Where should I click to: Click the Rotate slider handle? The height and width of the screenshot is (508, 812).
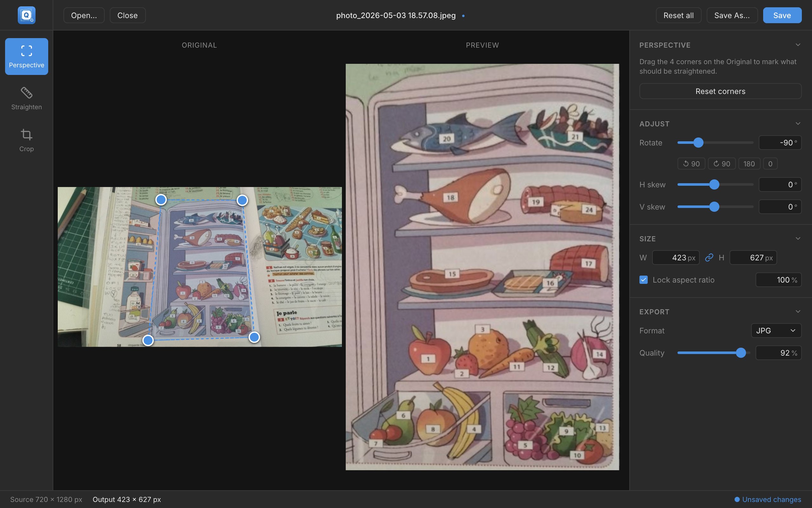pyautogui.click(x=698, y=143)
